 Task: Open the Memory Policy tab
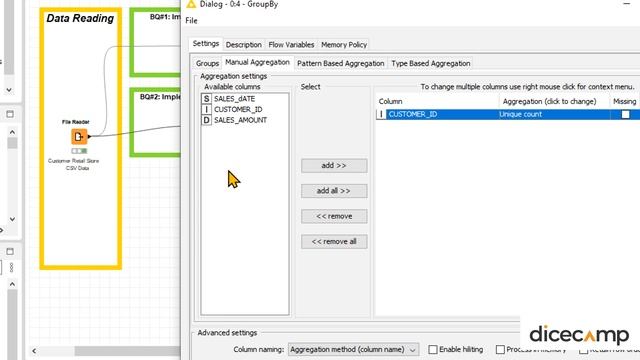tap(344, 45)
